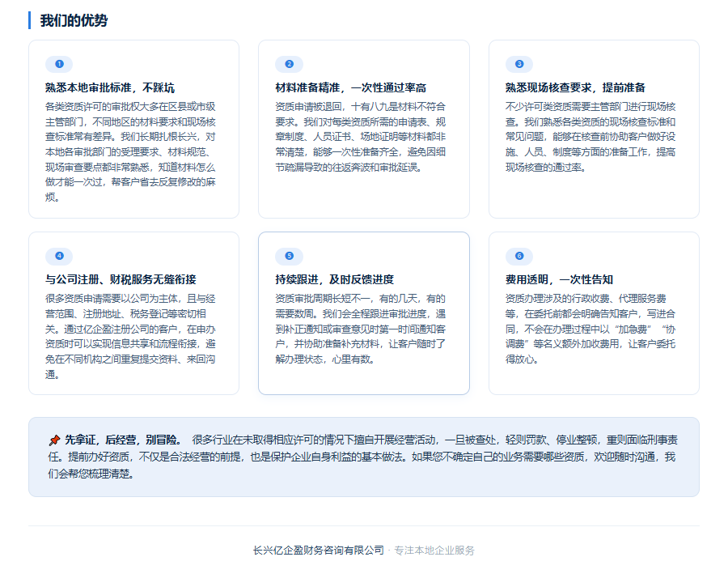Click the number 1 badge icon
The height and width of the screenshot is (574, 728).
click(59, 64)
